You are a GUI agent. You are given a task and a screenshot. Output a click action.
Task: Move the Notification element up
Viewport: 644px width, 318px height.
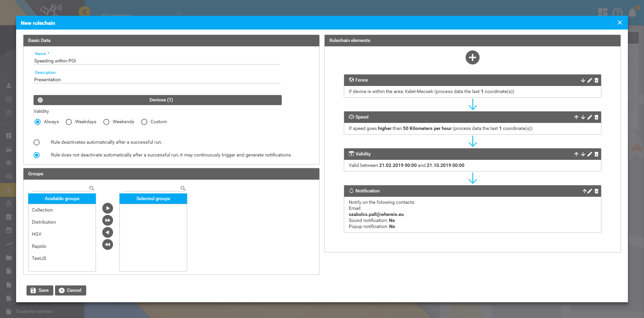584,191
